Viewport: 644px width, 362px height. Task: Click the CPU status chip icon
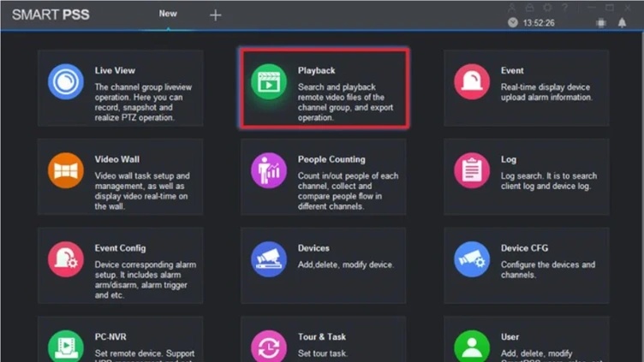coord(601,23)
